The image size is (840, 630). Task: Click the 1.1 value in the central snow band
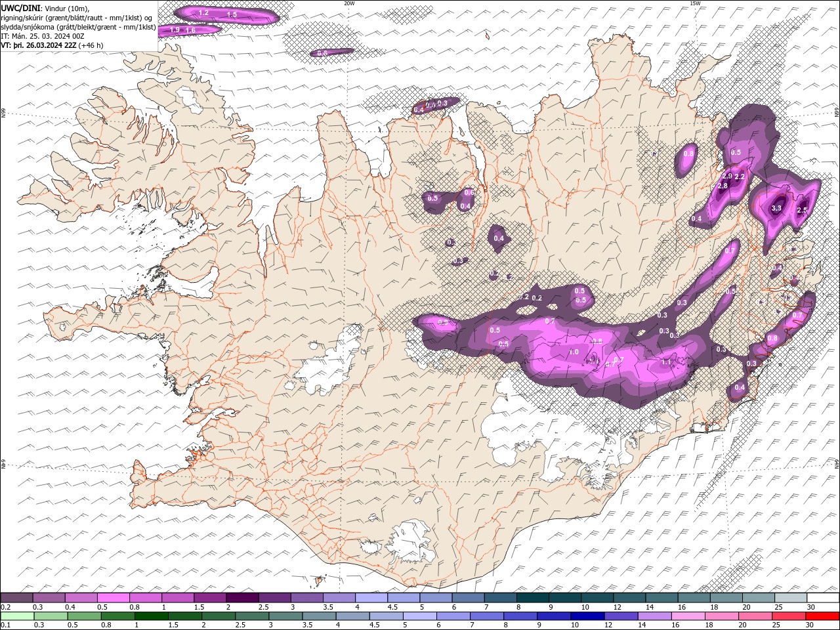click(x=667, y=362)
